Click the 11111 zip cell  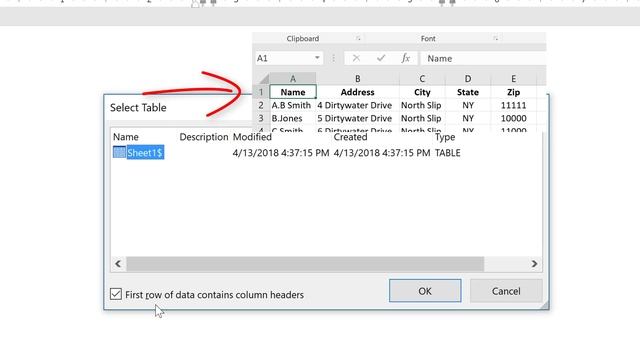point(513,105)
